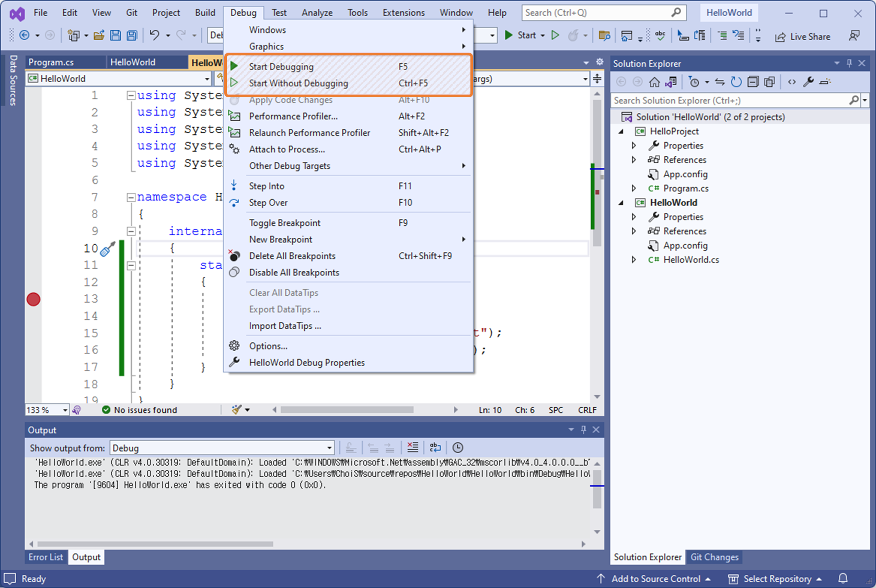Collapse the using directives fold on line 1
The height and width of the screenshot is (588, 876).
(131, 96)
